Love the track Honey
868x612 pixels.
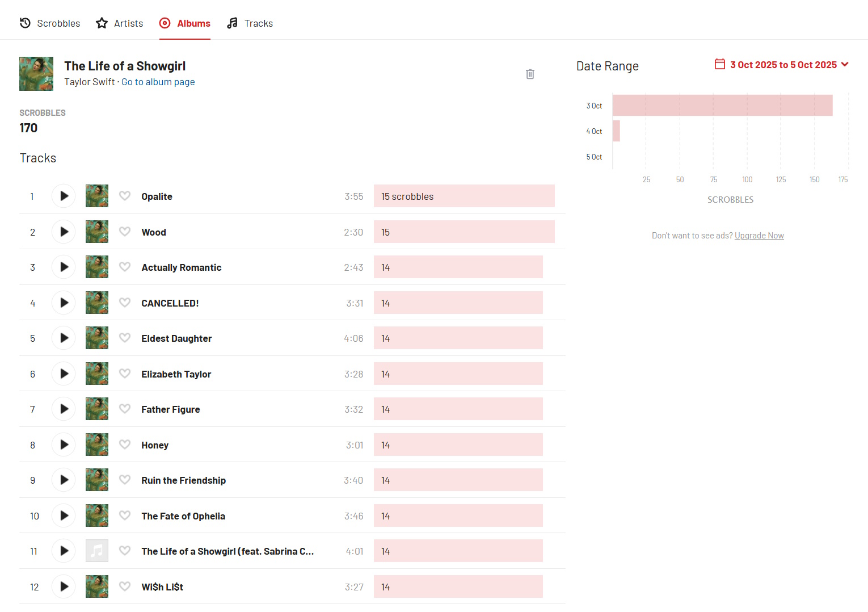125,445
